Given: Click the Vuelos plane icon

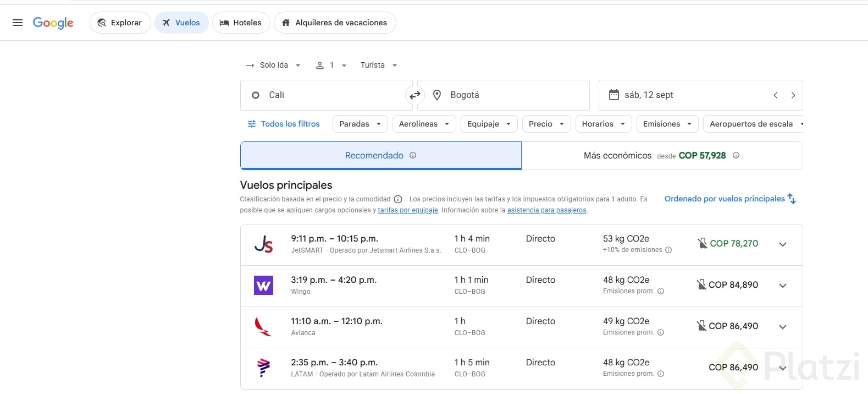Looking at the screenshot, I should [x=166, y=23].
